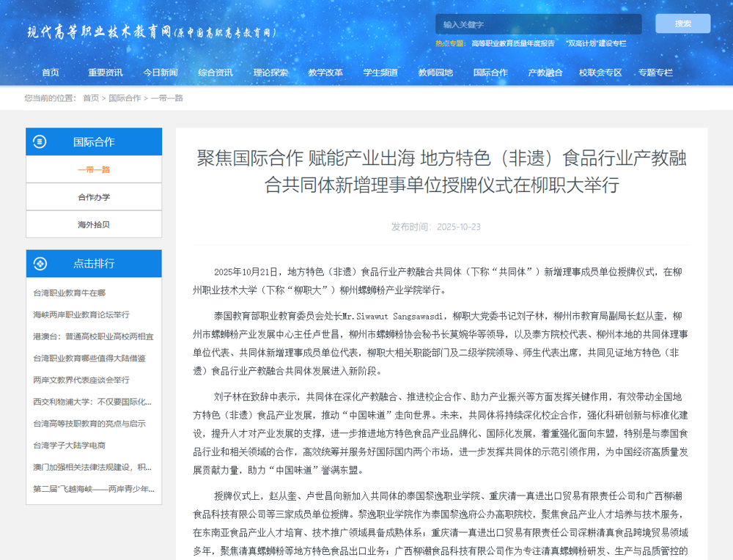733x560 pixels.
Task: Go to 教学改革 navigation item
Action: coord(325,73)
